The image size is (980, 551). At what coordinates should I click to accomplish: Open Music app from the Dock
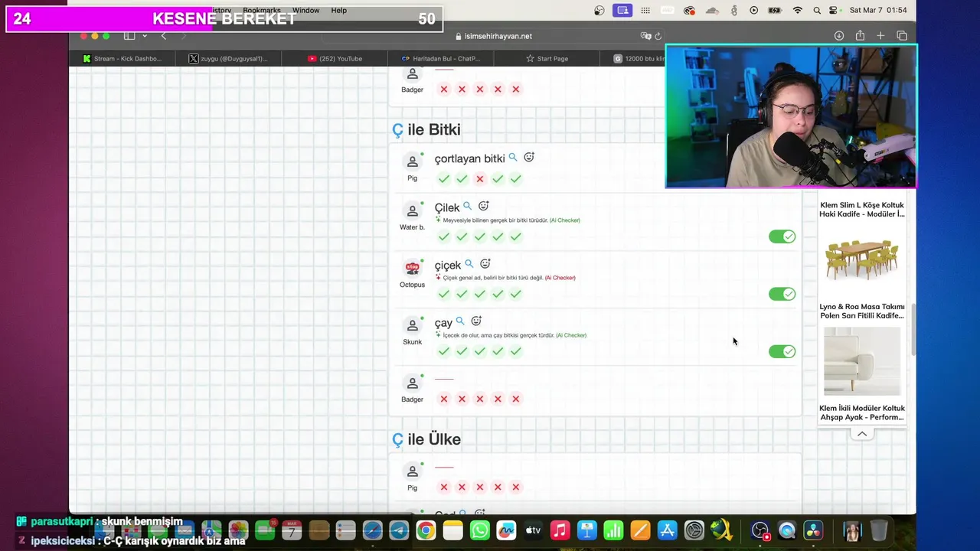coord(560,530)
